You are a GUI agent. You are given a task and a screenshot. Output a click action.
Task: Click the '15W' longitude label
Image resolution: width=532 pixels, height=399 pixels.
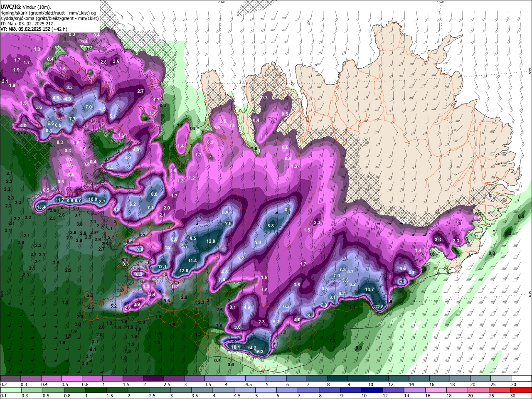pyautogui.click(x=440, y=2)
